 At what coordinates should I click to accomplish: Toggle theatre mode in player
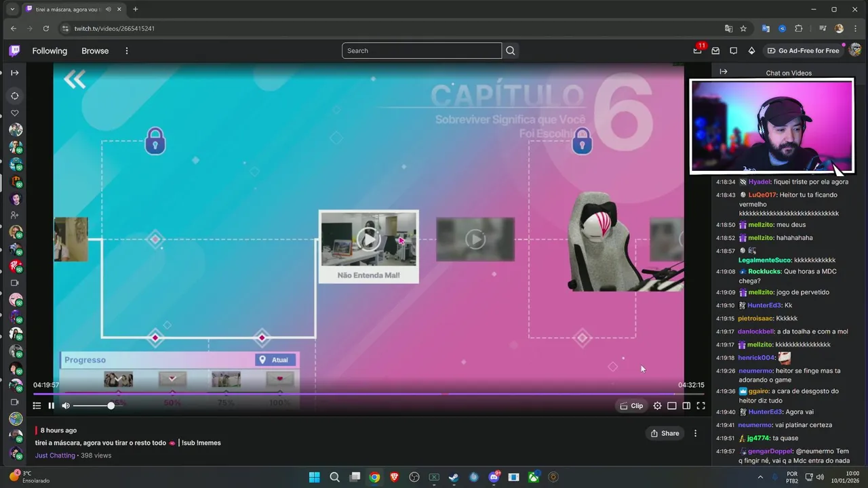[671, 406]
